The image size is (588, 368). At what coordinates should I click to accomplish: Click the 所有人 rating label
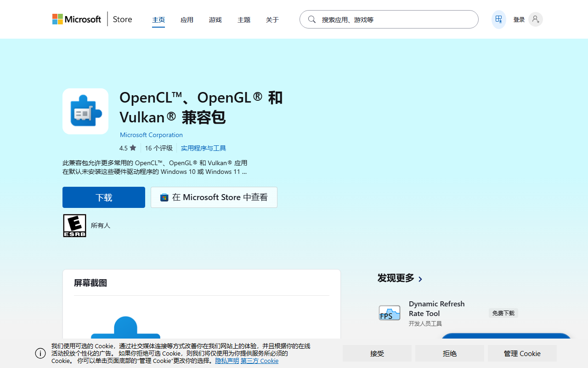coord(101,225)
